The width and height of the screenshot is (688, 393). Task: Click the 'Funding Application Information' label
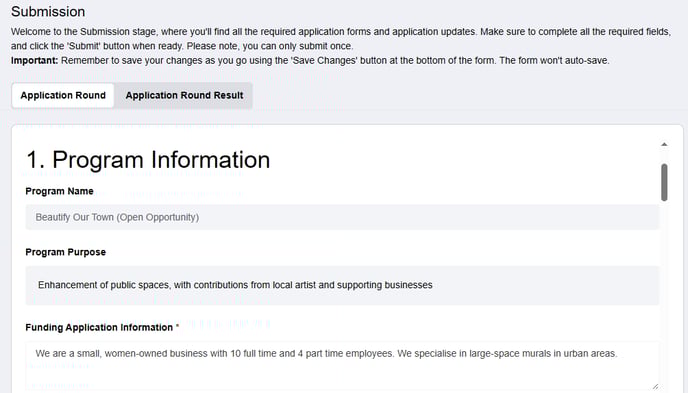[99, 327]
